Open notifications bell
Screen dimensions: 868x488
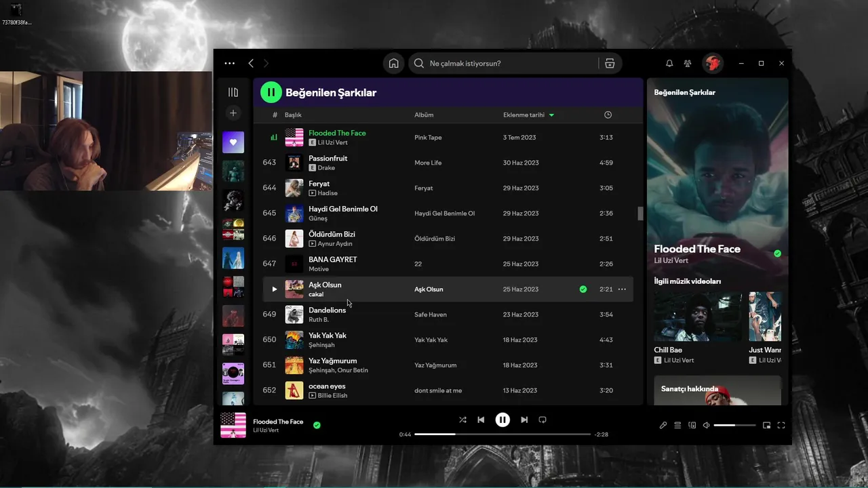click(x=669, y=63)
